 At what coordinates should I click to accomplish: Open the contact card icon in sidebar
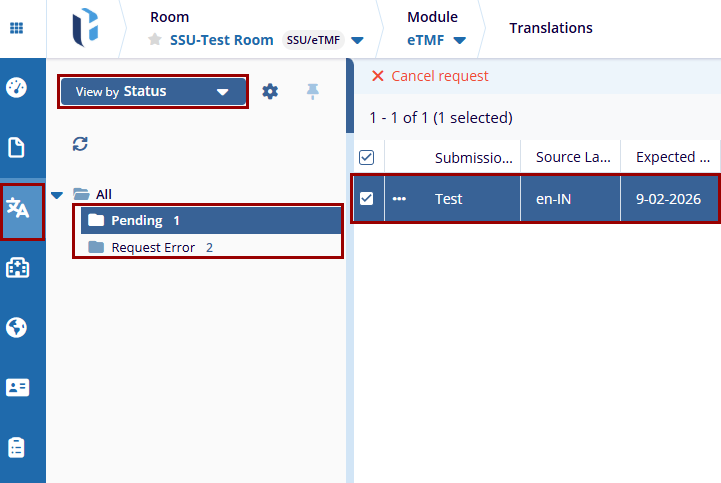[x=17, y=387]
